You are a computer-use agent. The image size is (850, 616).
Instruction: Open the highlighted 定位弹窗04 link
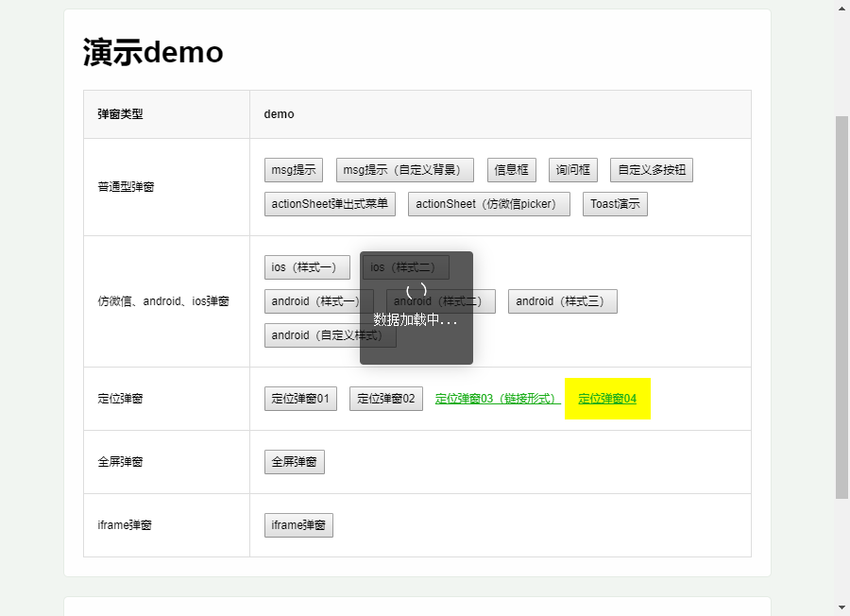point(607,399)
